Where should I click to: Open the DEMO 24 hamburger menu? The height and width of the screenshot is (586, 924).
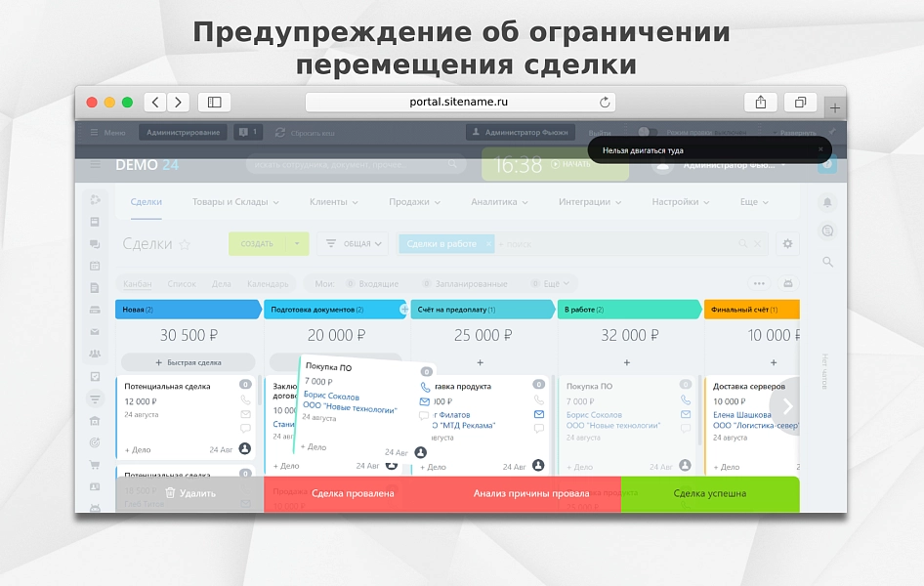[96, 164]
